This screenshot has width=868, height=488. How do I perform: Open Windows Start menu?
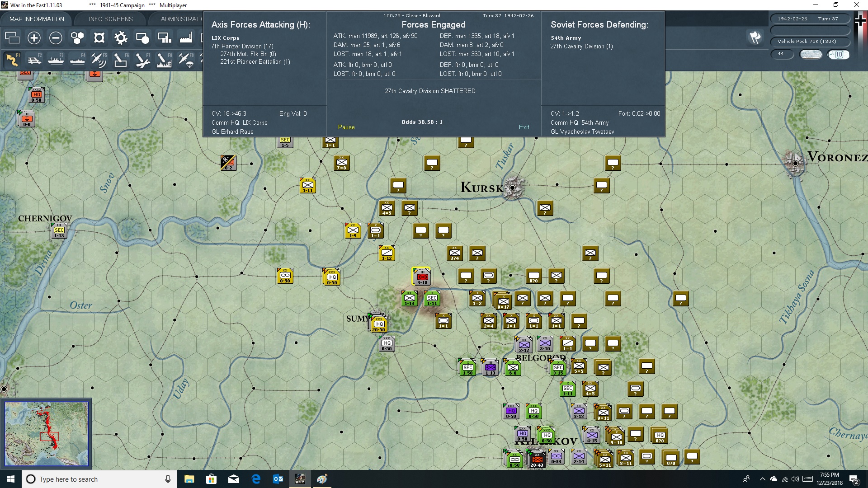coord(11,479)
